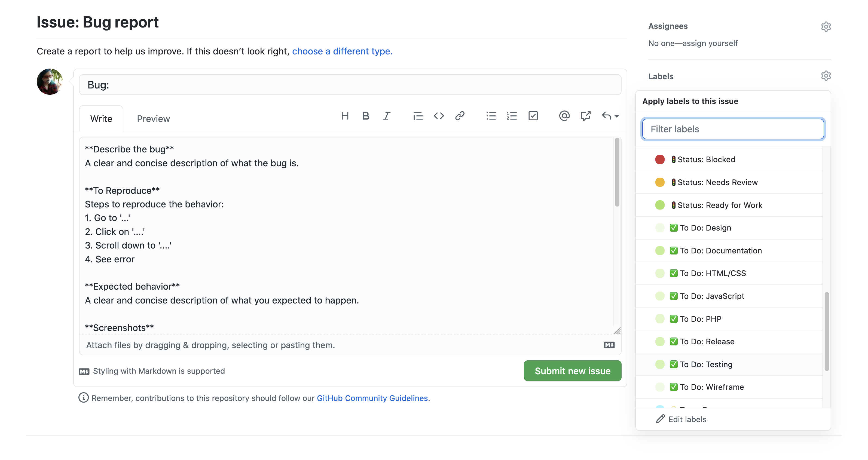Open Assignees settings gear

point(826,27)
